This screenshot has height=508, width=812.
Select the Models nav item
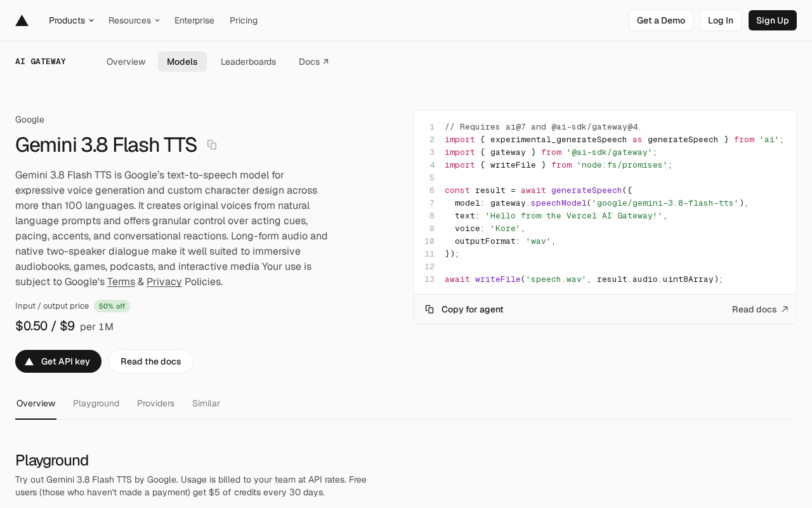click(x=182, y=62)
